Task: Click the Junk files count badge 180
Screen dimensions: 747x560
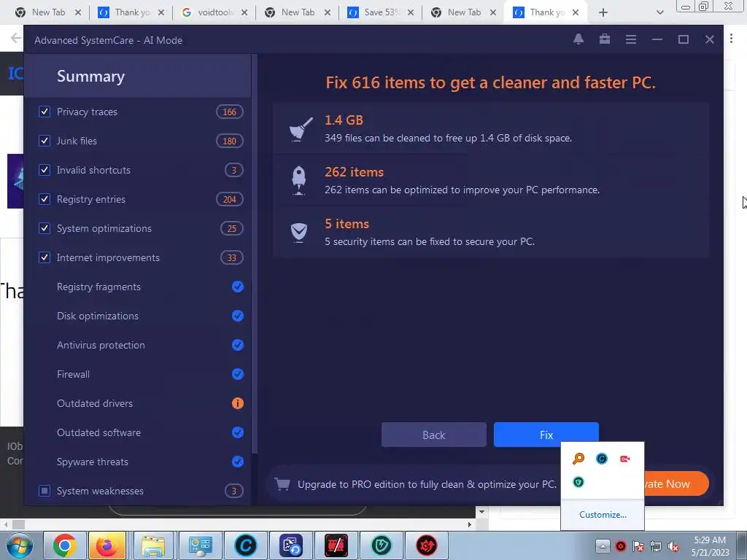Action: click(x=230, y=141)
